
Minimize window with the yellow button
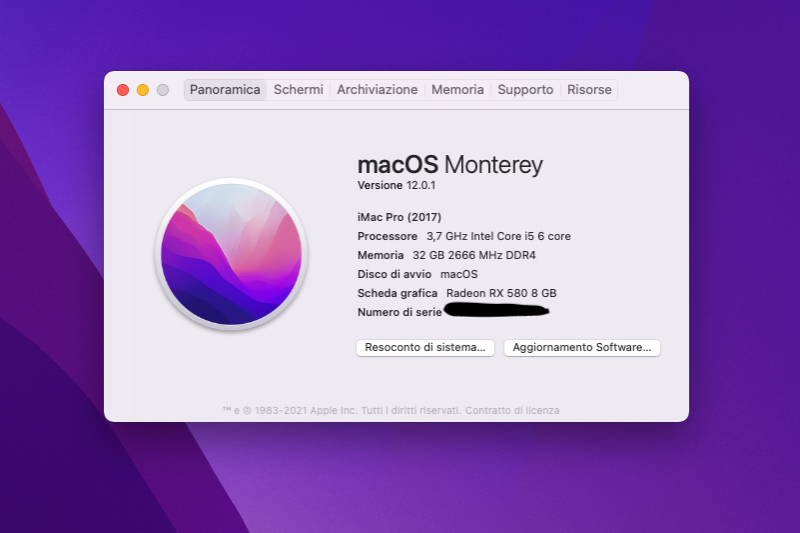pyautogui.click(x=143, y=90)
